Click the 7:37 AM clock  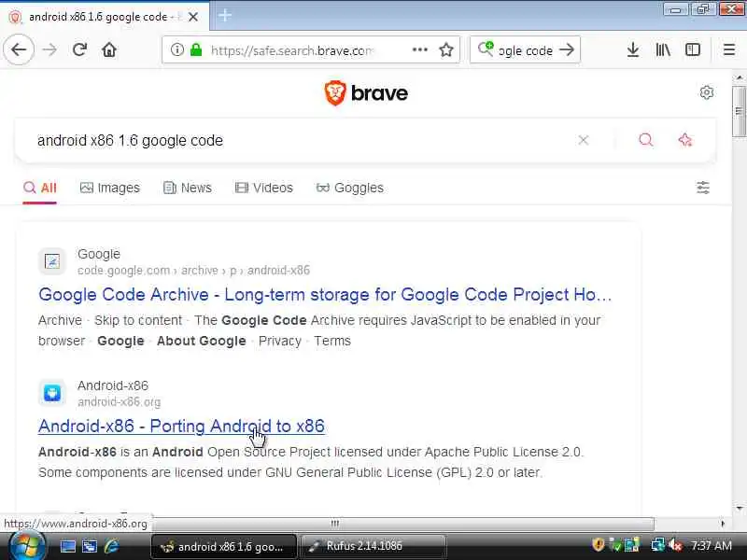click(x=711, y=546)
